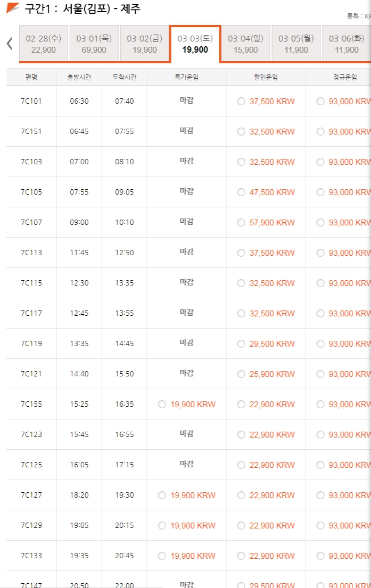
Task: Select 93,000 KRW regular fare for 7C113
Action: 320,253
